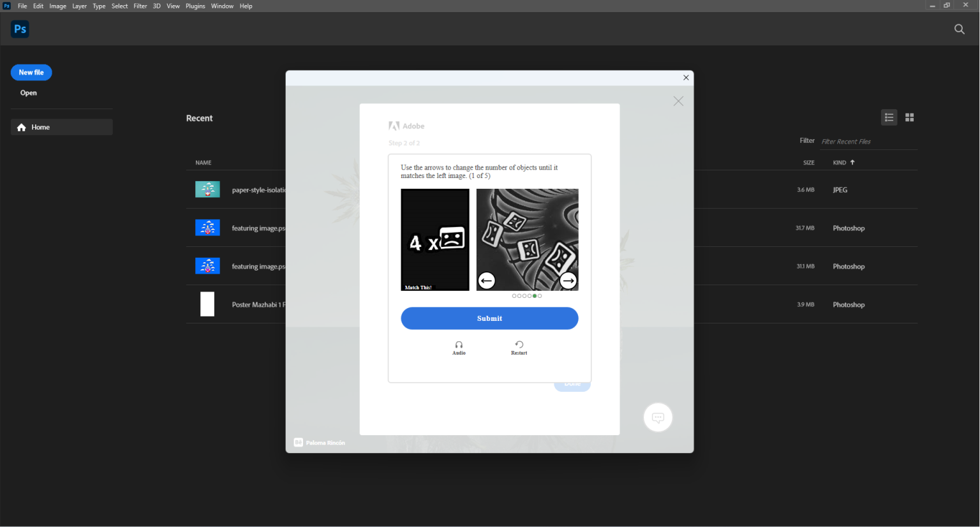Open the Image menu
Screen dimensions: 980x527
pos(57,6)
